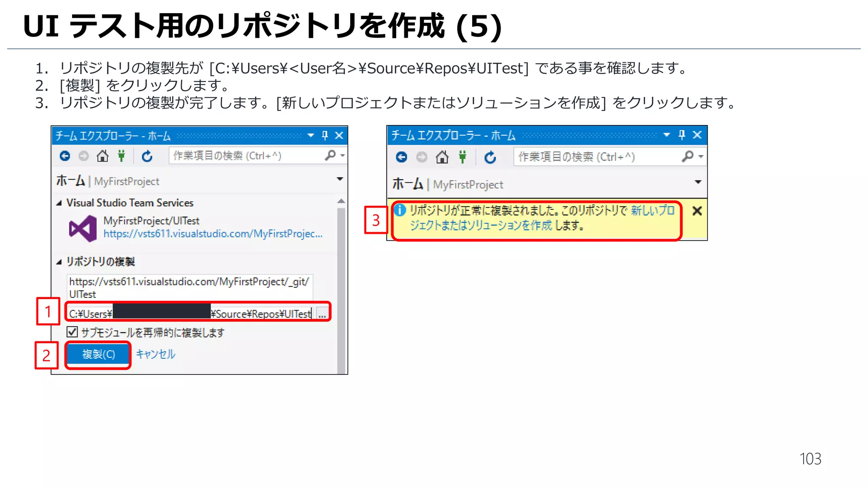This screenshot has width=868, height=488.
Task: Open window options arrow in right title bar
Action: click(x=667, y=135)
